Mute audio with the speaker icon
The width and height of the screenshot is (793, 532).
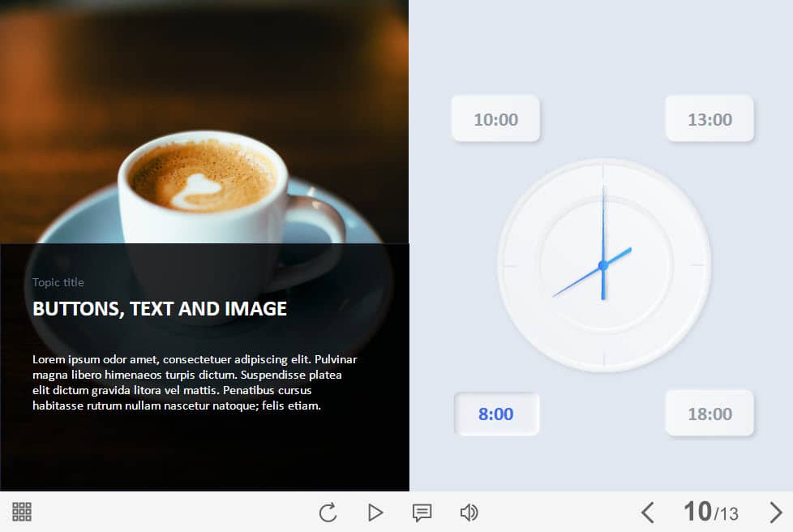click(469, 513)
